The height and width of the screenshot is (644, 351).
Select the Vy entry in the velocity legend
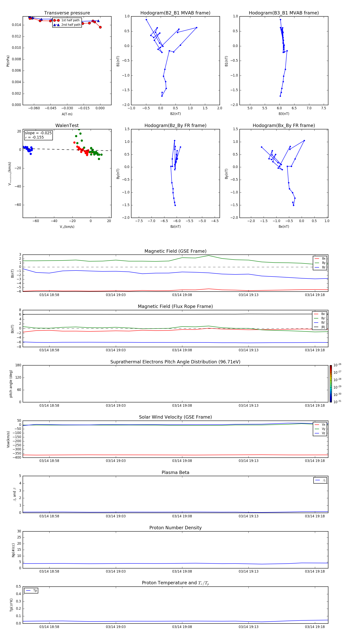pos(320,429)
